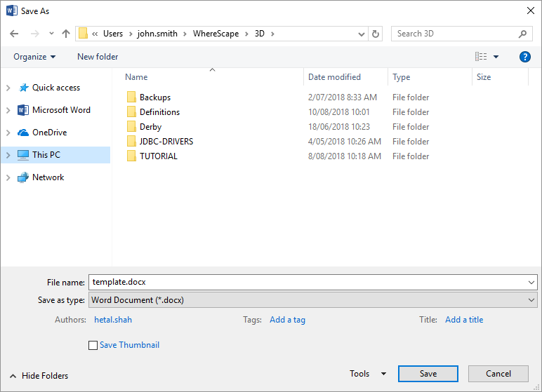The image size is (542, 392).
Task: Select the Backups folder icon
Action: click(131, 97)
